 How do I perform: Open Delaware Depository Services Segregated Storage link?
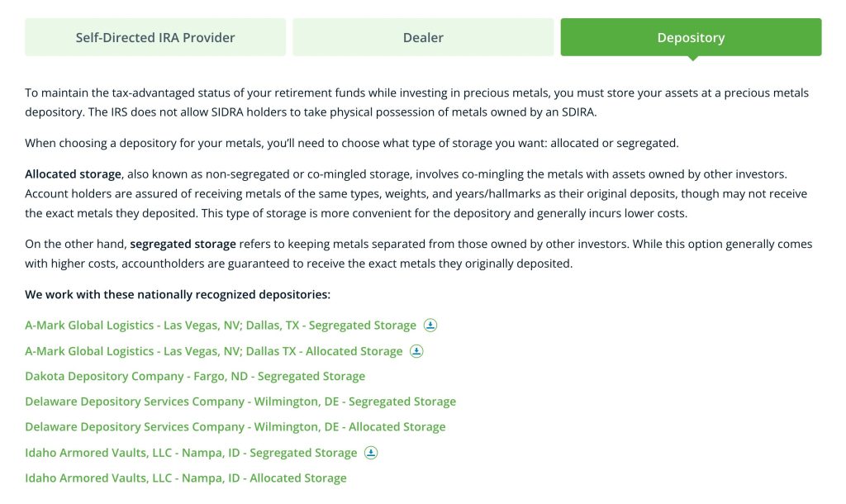point(240,402)
